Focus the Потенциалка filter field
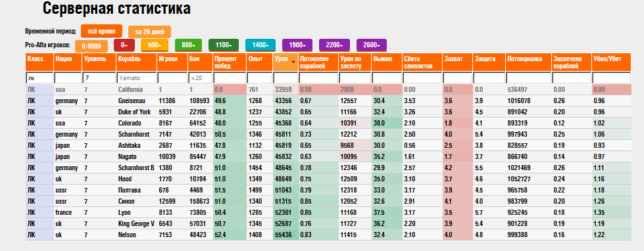Screen dimensions: 644x251 (528, 78)
